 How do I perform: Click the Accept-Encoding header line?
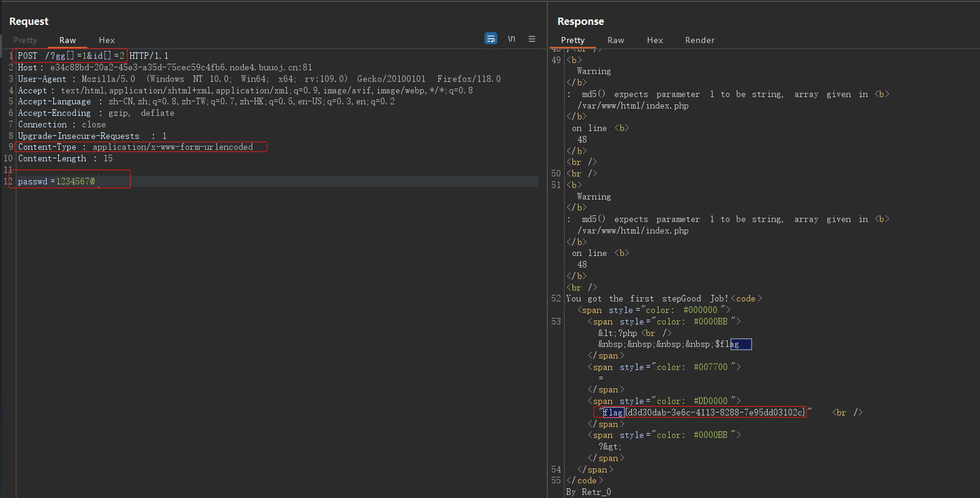click(96, 113)
